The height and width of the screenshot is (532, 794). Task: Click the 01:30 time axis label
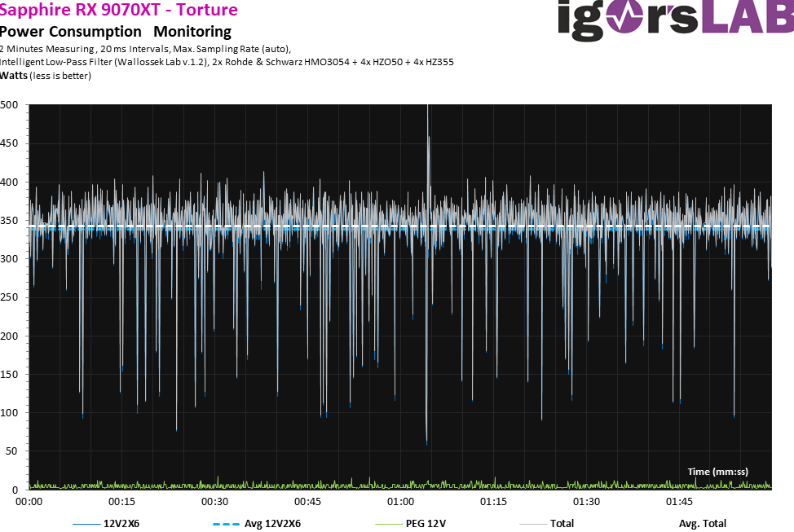586,502
